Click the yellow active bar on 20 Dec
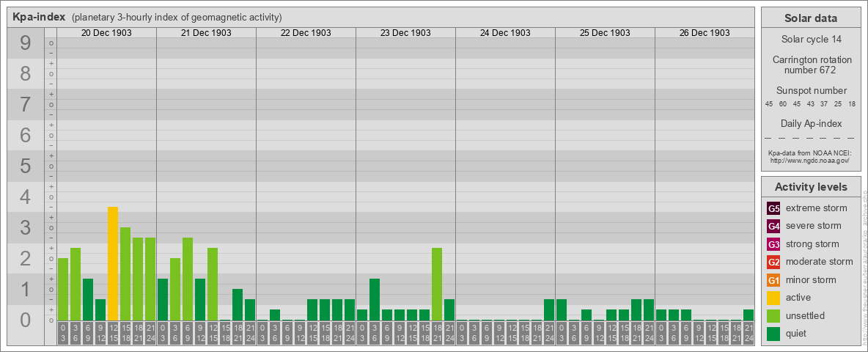The height and width of the screenshot is (352, 868). [113, 263]
